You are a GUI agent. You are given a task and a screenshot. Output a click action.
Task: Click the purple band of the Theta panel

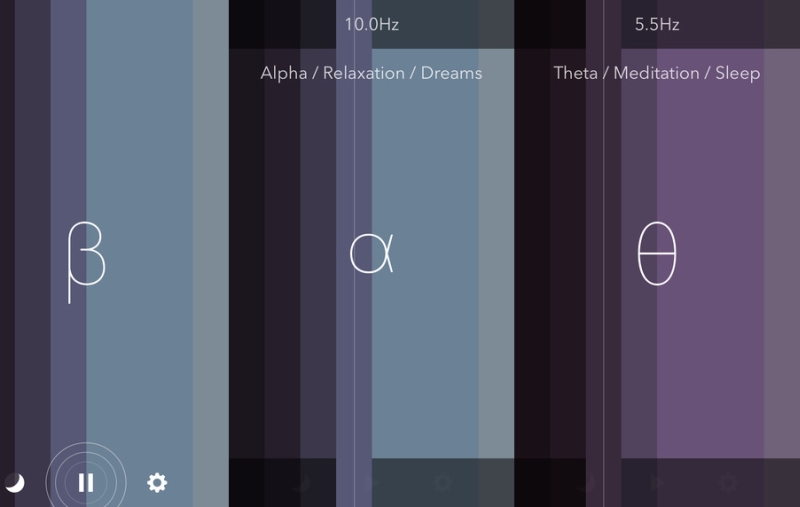coord(710,254)
